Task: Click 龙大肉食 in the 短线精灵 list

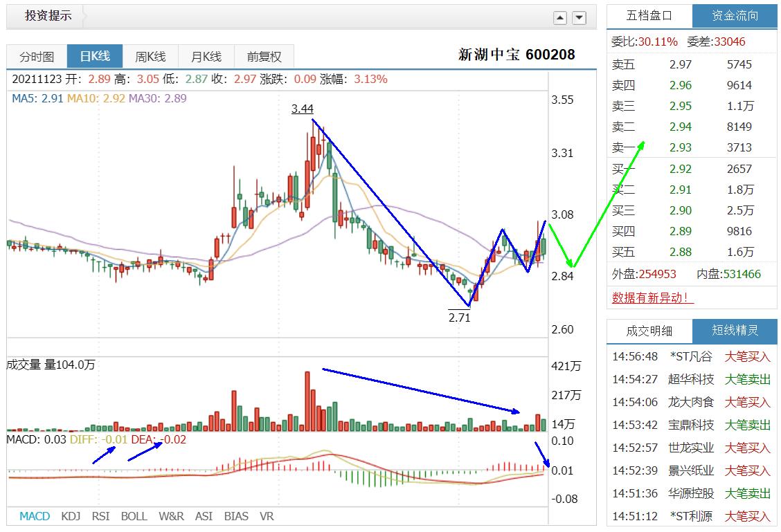Action: [691, 402]
